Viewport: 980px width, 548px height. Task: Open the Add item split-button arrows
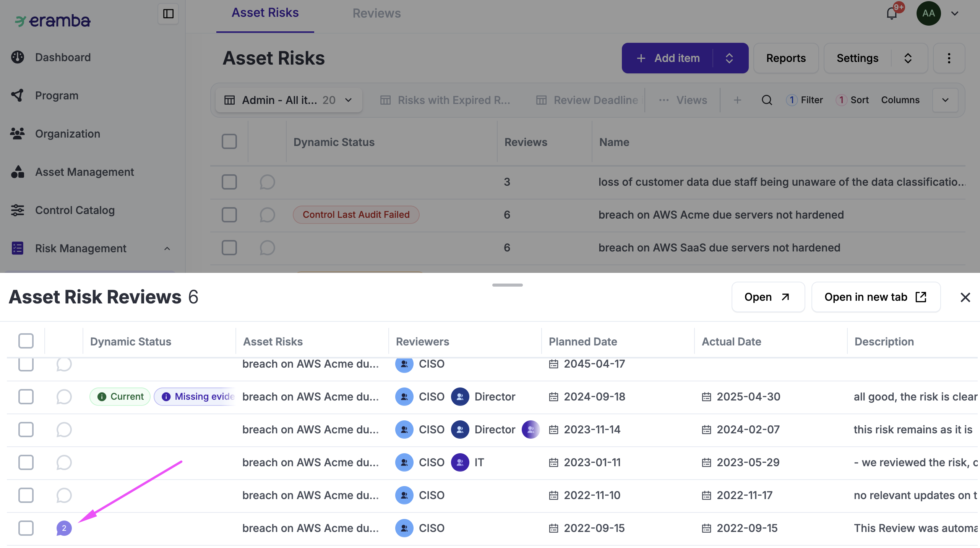pyautogui.click(x=729, y=58)
